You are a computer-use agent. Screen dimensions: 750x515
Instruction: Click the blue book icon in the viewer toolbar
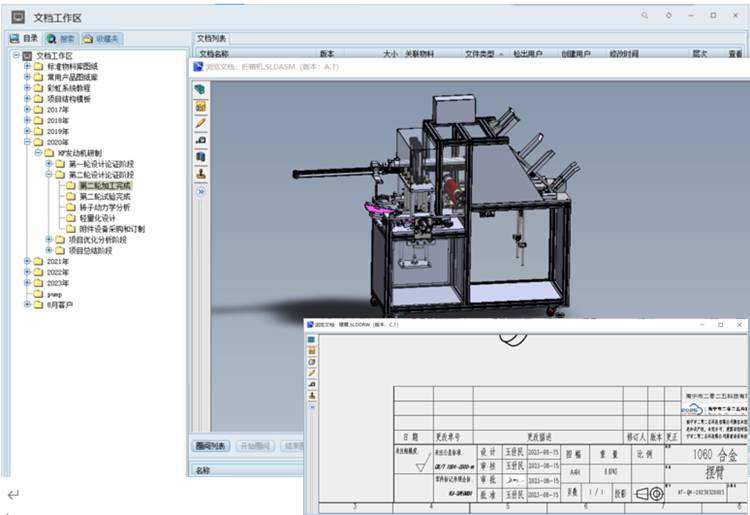tap(200, 156)
